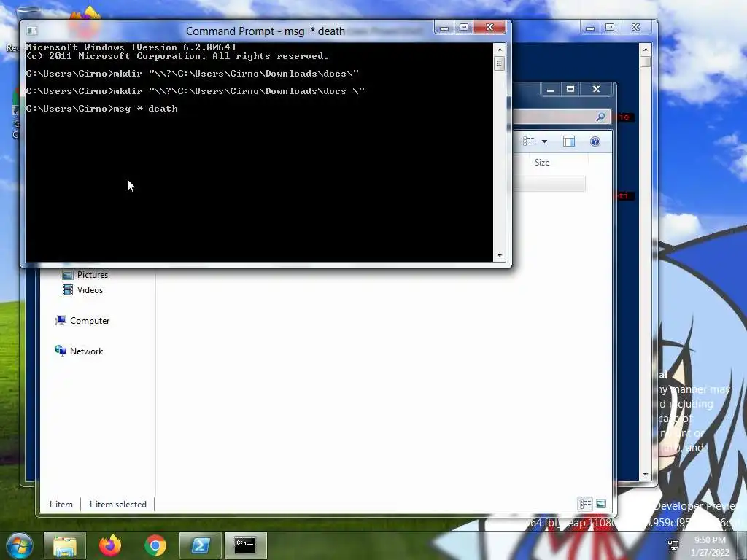The width and height of the screenshot is (747, 560).
Task: Open Command Prompt system menu icon
Action: tap(32, 31)
